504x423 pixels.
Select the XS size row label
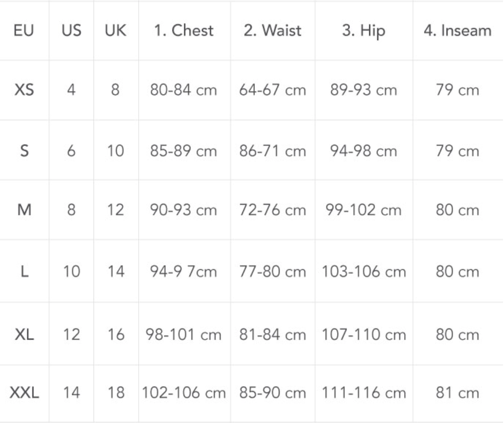(x=24, y=91)
